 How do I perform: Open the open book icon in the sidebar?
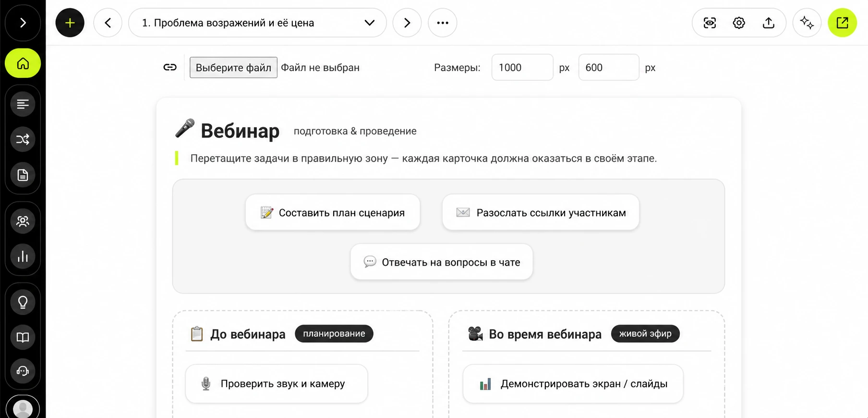point(23,337)
